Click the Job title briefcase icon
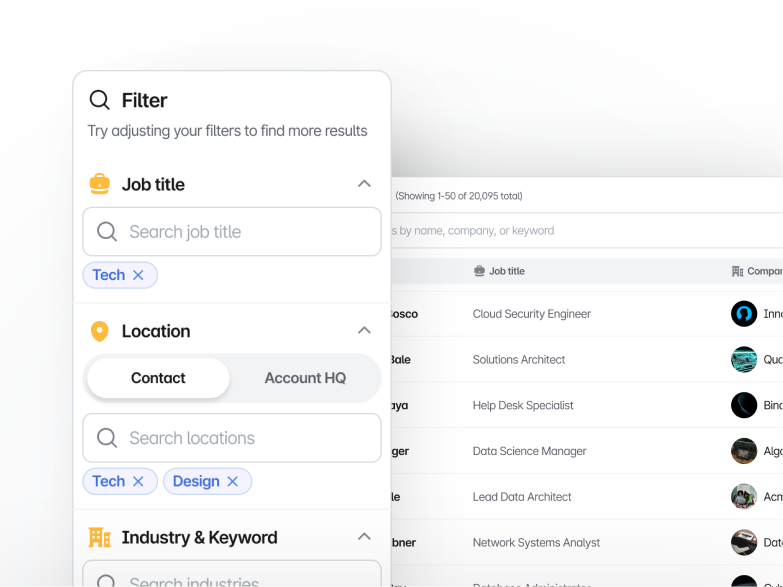 point(99,184)
